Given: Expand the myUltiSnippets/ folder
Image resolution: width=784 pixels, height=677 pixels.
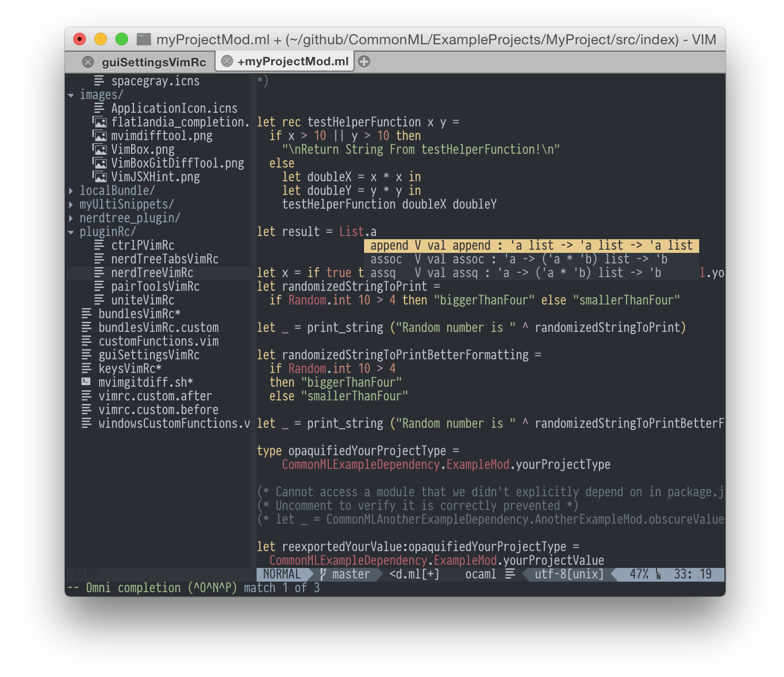Looking at the screenshot, I should click(71, 204).
